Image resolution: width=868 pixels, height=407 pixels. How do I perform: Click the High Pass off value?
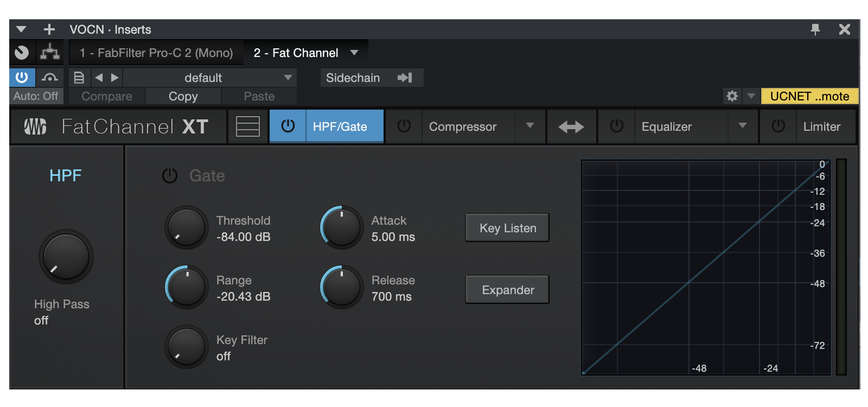(41, 321)
